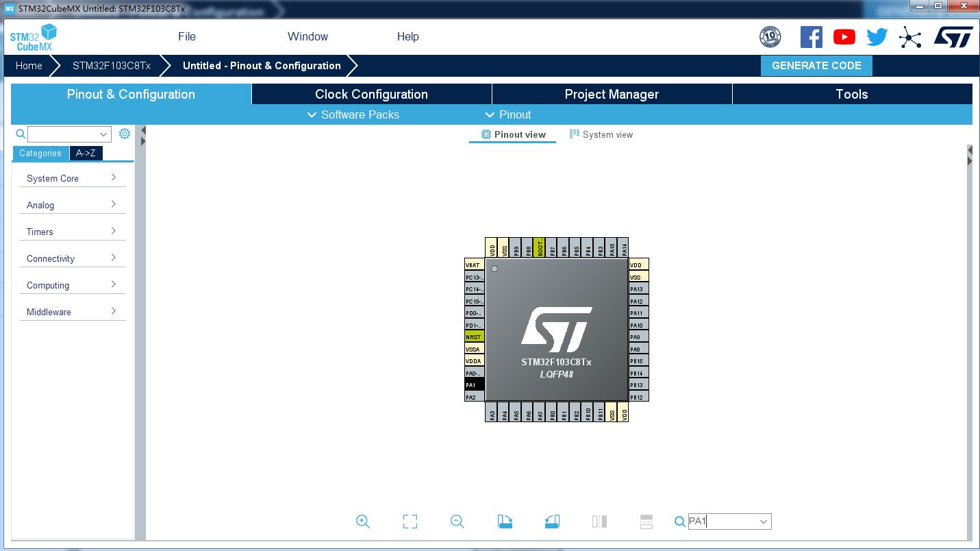Click the STM32CubeMX logo
The width and height of the screenshot is (980, 551).
click(33, 37)
